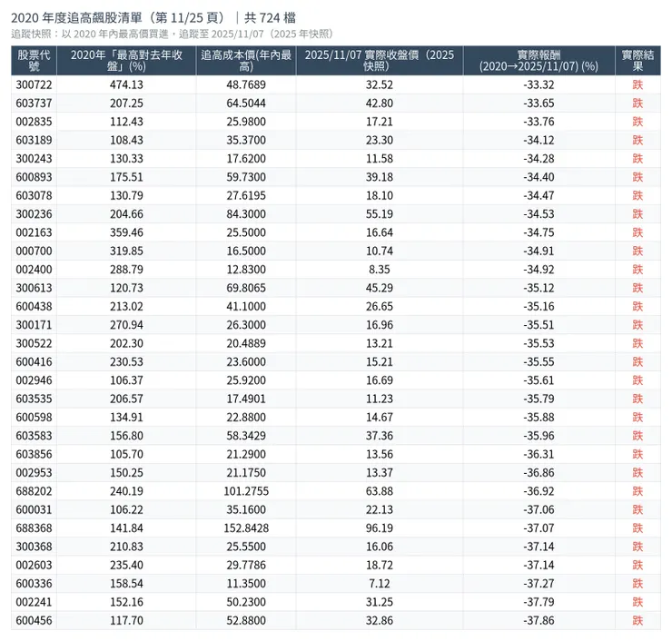Click the 股票代號 column header
This screenshot has height=641, width=672.
[34, 61]
